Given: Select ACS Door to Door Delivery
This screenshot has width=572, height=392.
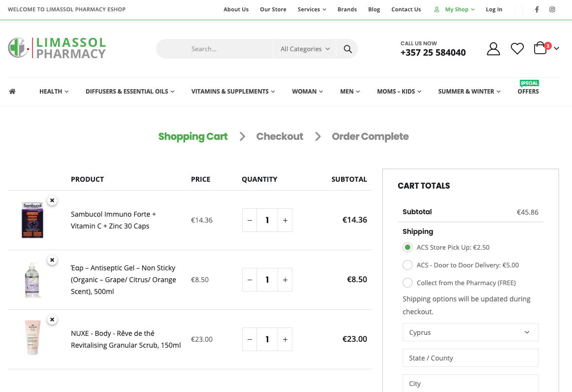Looking at the screenshot, I should click(x=408, y=265).
